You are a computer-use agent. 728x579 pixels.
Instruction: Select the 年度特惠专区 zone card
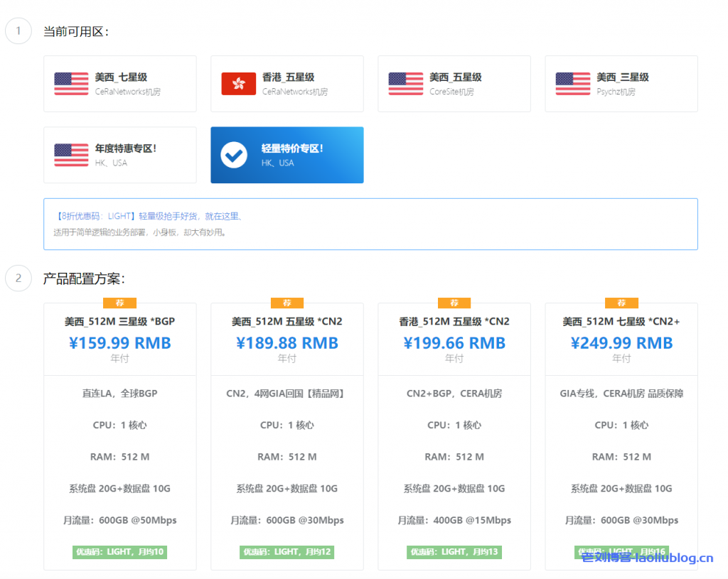pos(119,155)
